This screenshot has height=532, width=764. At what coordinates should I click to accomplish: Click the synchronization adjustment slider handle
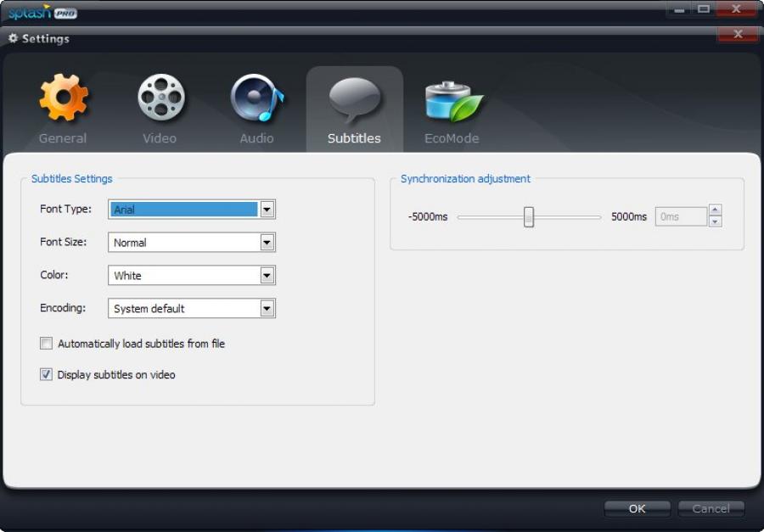click(529, 216)
